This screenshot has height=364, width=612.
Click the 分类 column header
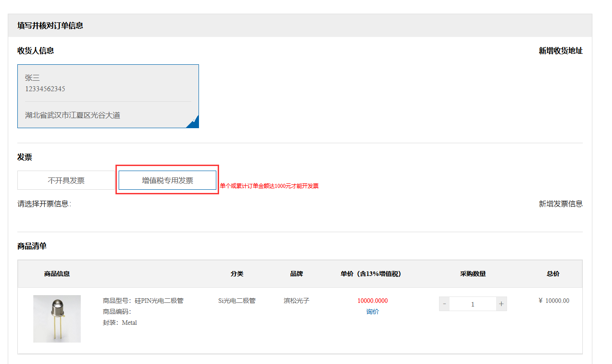pos(237,274)
